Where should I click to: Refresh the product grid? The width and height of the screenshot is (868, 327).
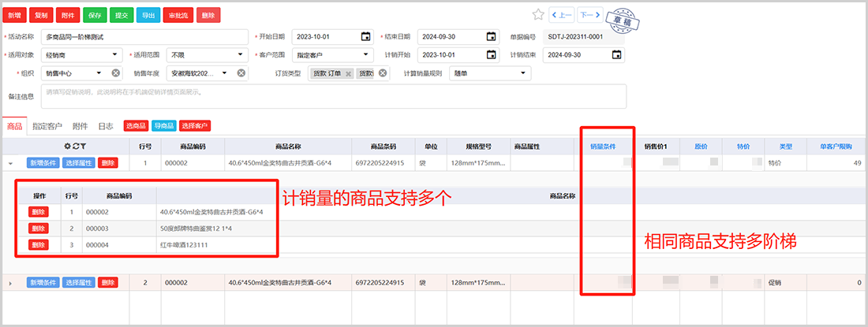tap(75, 146)
